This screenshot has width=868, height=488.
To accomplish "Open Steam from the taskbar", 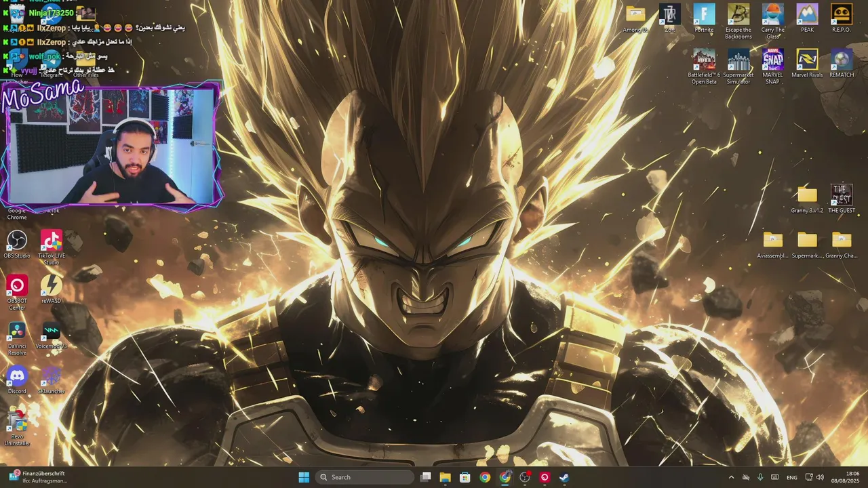I will [x=564, y=477].
